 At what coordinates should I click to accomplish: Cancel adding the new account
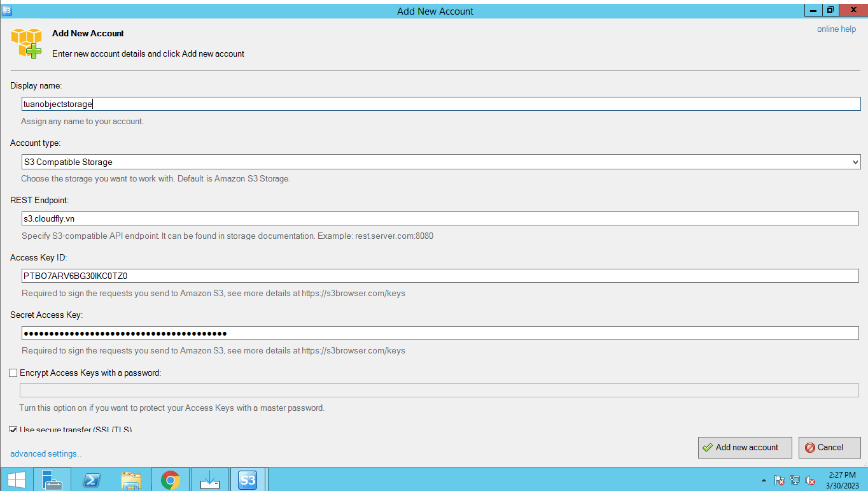(830, 447)
